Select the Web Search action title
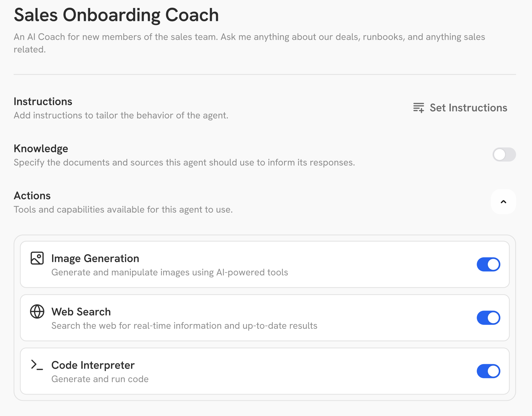532x416 pixels. click(x=81, y=312)
